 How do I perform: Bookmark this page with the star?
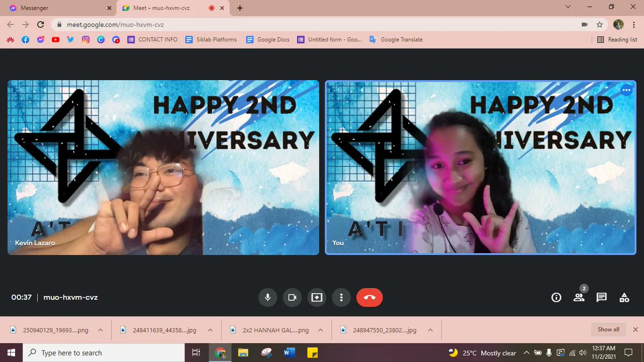point(599,25)
